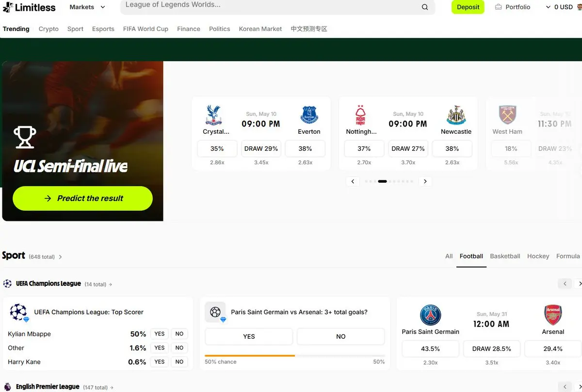This screenshot has height=392, width=582.
Task: Select YES for Kylian Mbappe
Action: click(160, 334)
